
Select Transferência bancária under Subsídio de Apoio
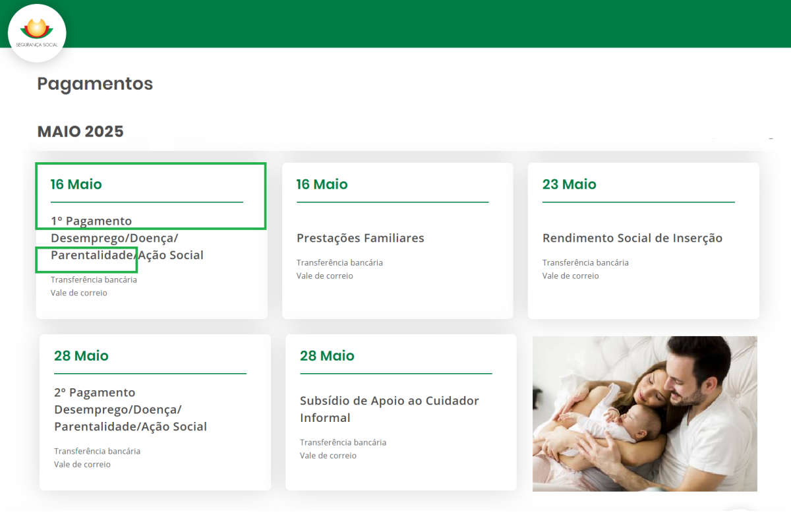(343, 442)
